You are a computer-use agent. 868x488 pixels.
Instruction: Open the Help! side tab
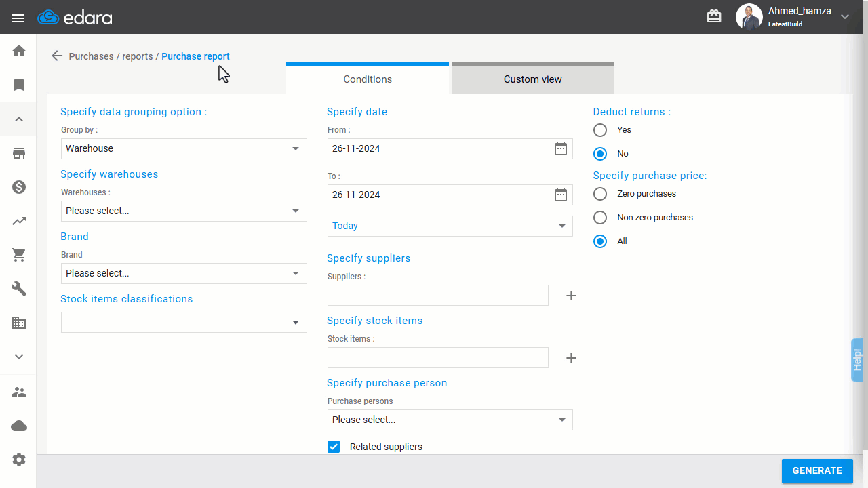(x=857, y=360)
